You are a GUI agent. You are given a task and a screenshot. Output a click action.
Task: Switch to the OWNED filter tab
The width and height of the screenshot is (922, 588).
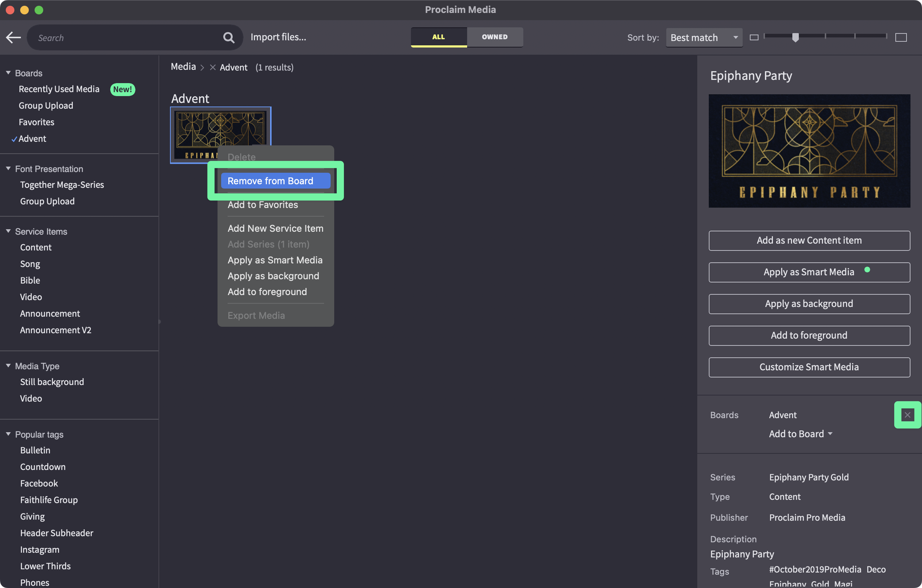tap(495, 37)
